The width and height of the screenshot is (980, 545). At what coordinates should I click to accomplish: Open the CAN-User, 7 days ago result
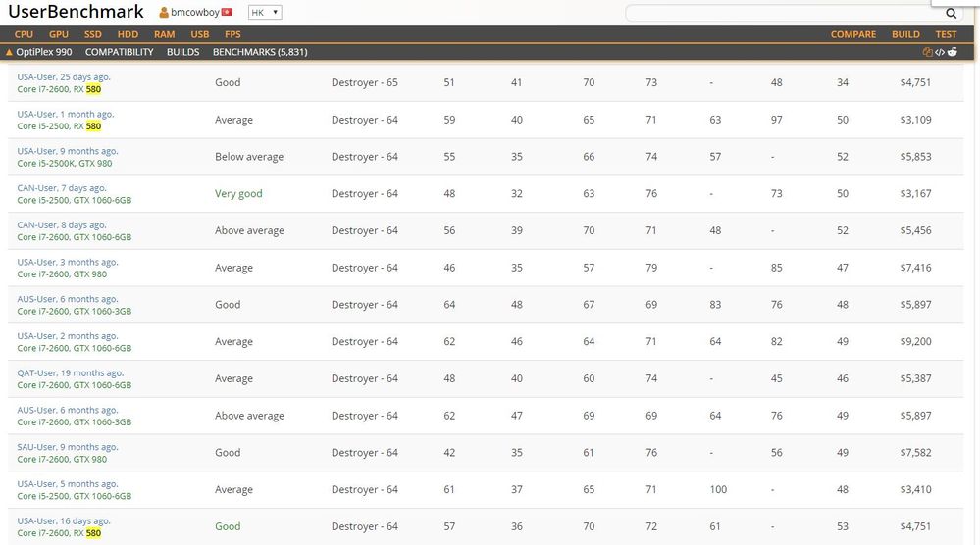pyautogui.click(x=62, y=188)
